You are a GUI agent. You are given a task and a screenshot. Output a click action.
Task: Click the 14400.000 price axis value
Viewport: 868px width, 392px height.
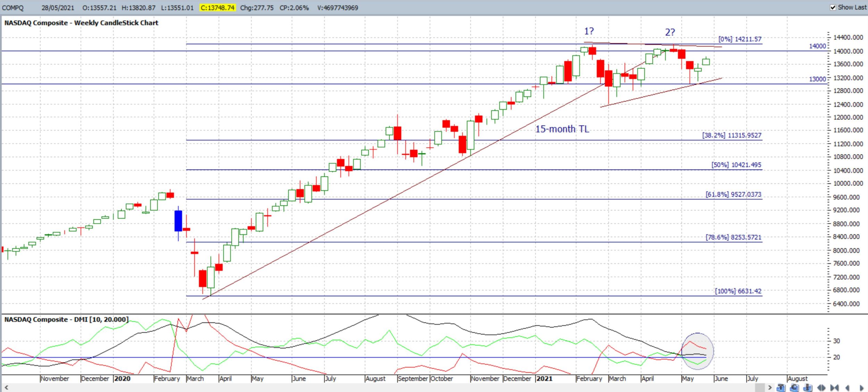pyautogui.click(x=848, y=37)
